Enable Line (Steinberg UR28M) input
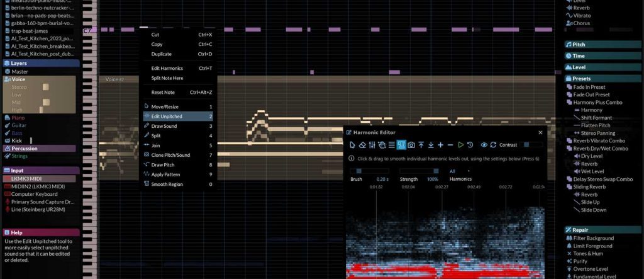This screenshot has width=644, height=279. click(40, 210)
